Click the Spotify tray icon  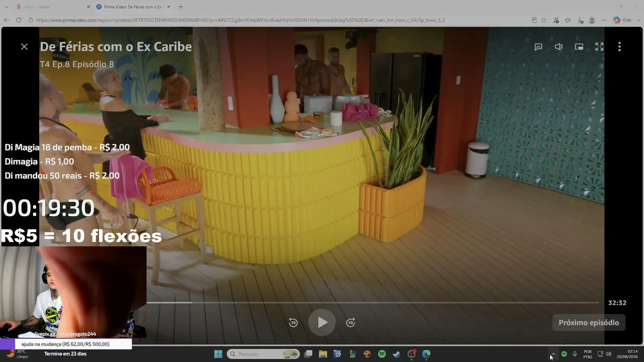tap(564, 354)
